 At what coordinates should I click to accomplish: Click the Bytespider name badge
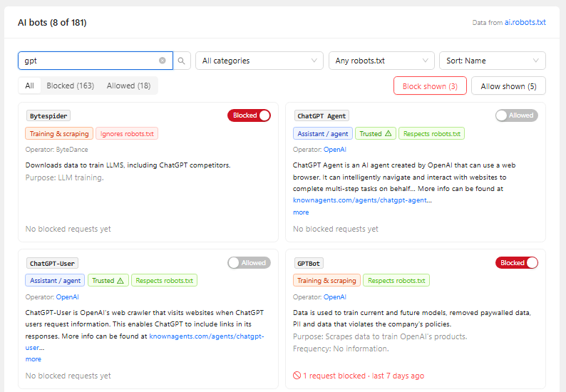[48, 116]
